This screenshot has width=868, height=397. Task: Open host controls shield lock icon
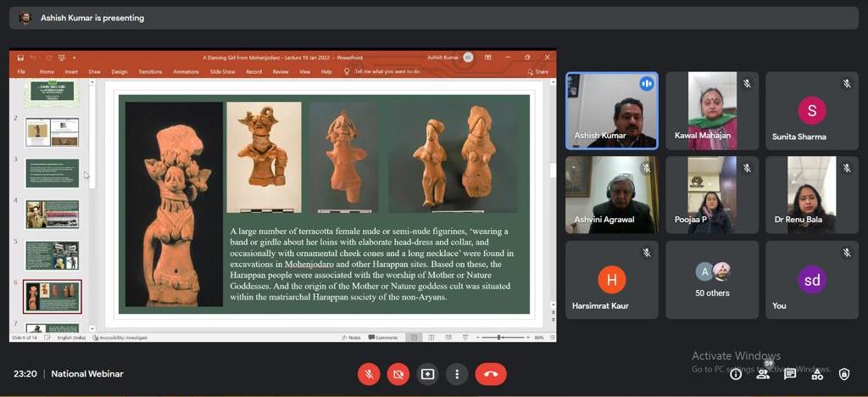844,374
